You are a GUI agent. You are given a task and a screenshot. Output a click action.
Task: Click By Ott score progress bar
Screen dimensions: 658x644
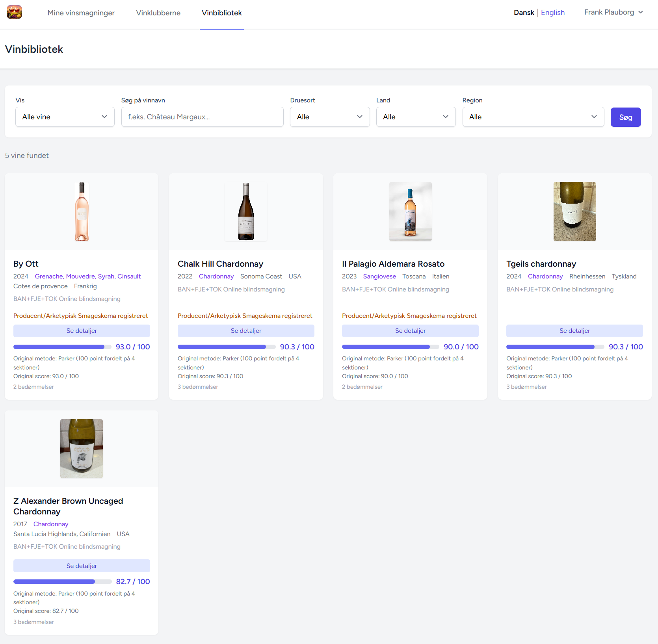(x=62, y=347)
